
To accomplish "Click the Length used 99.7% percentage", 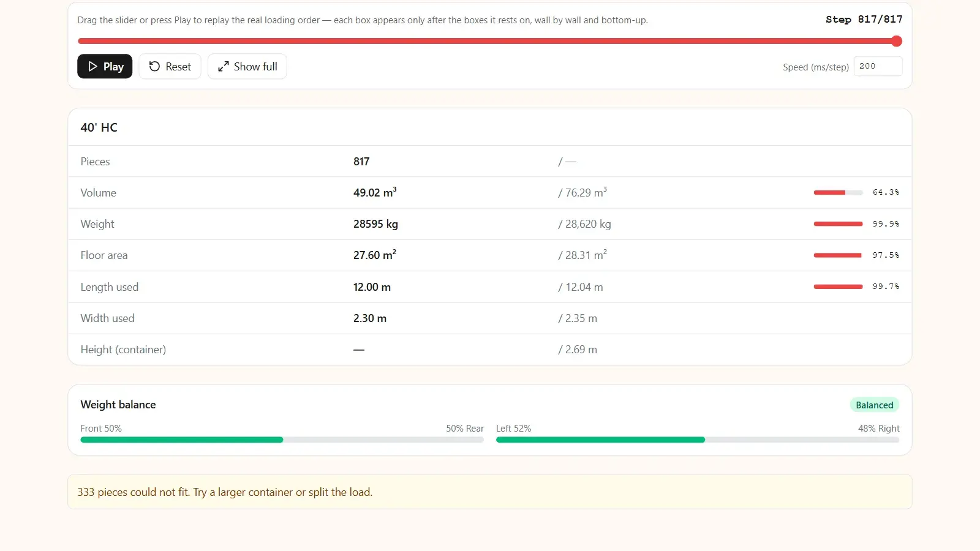I will point(886,287).
